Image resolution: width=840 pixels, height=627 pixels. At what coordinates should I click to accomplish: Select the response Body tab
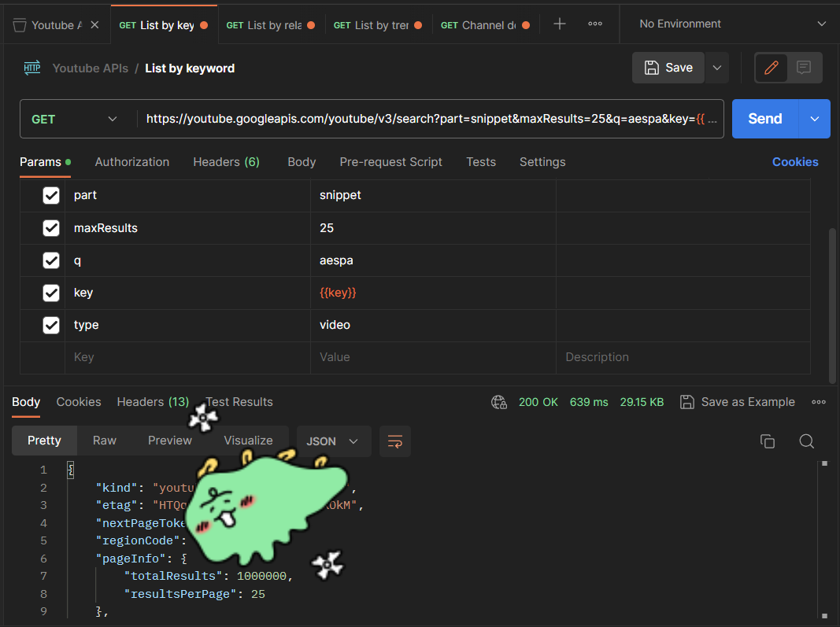coord(26,402)
